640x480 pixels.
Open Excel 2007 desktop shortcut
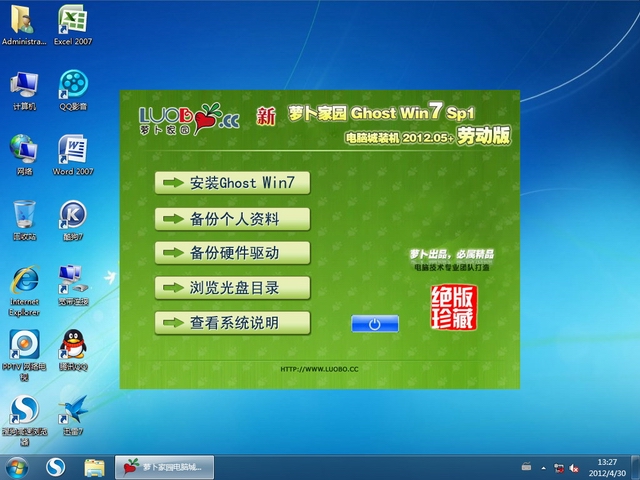coord(73,24)
